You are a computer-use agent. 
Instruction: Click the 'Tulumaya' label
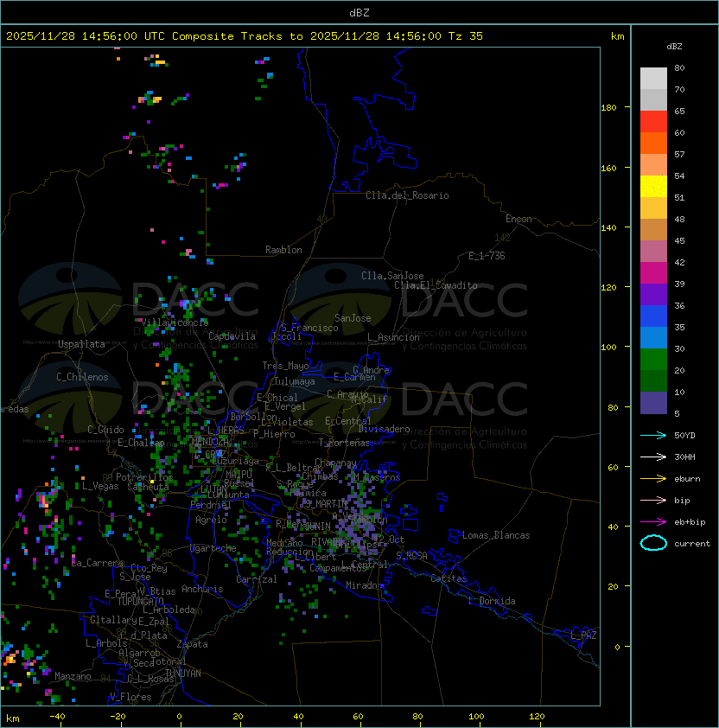point(295,381)
